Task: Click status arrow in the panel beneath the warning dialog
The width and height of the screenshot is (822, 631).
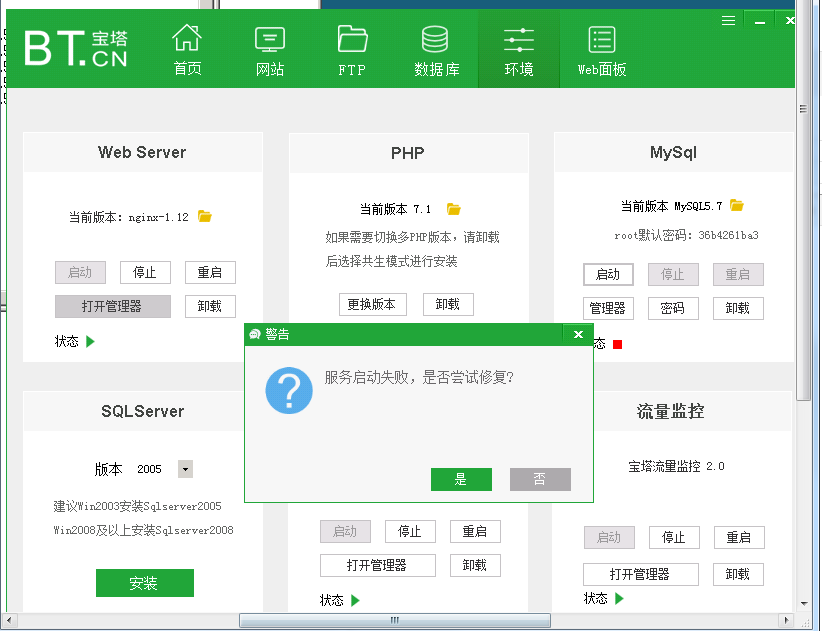Action: pyautogui.click(x=355, y=600)
